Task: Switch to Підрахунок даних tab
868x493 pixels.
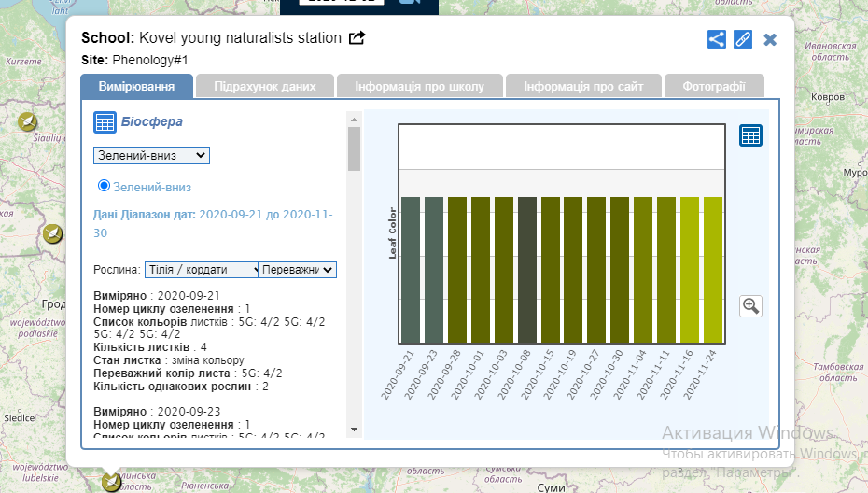Action: pos(265,87)
